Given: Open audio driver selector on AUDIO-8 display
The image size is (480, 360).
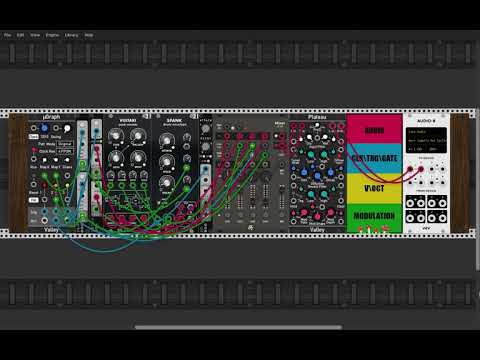Looking at the screenshot, I should pyautogui.click(x=426, y=132).
